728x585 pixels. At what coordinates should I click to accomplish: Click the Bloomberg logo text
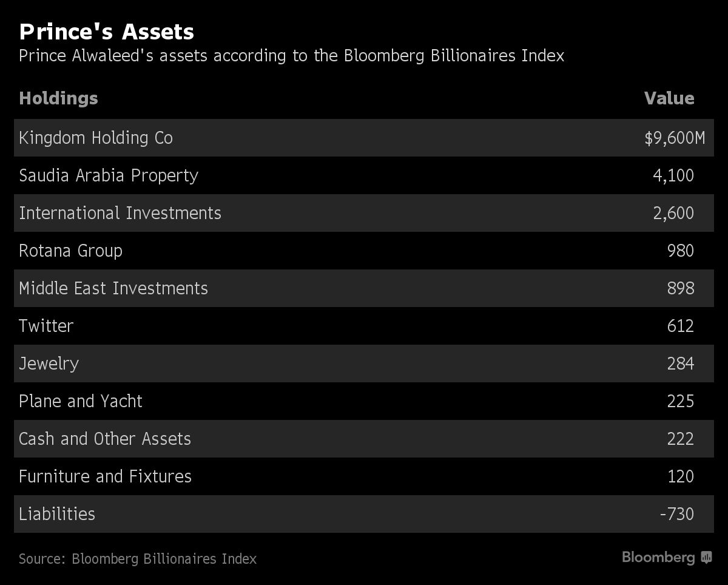[x=659, y=558]
